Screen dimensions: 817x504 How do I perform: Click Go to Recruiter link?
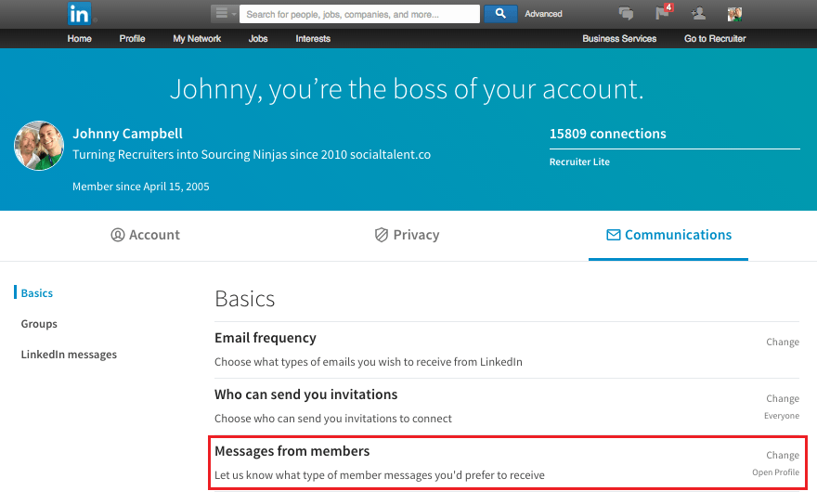click(x=715, y=39)
